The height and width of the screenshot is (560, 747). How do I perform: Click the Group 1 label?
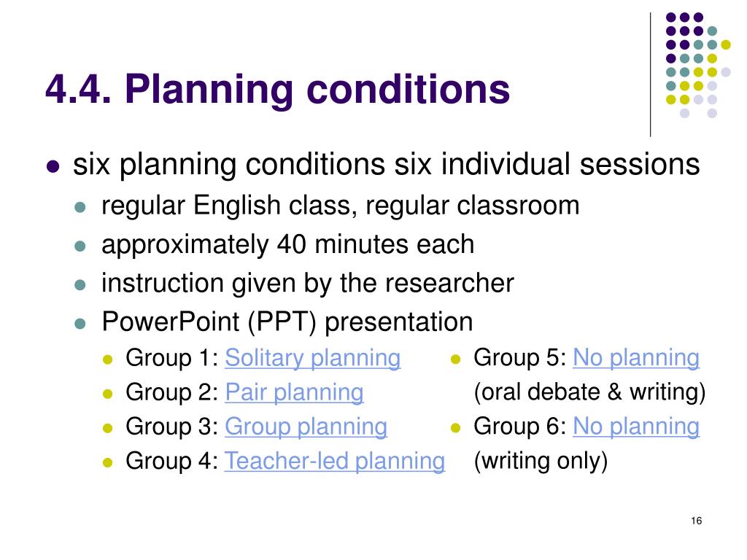171,358
